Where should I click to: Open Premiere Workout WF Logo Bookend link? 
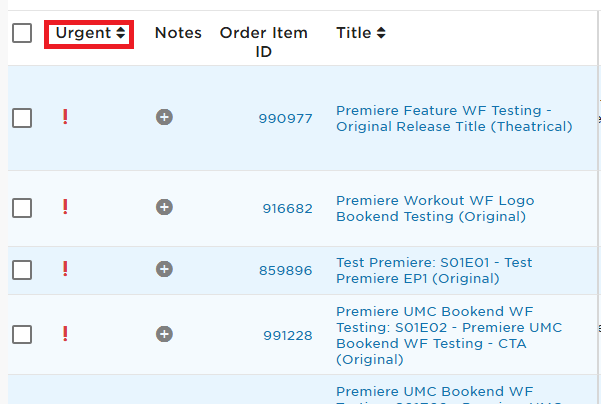435,209
